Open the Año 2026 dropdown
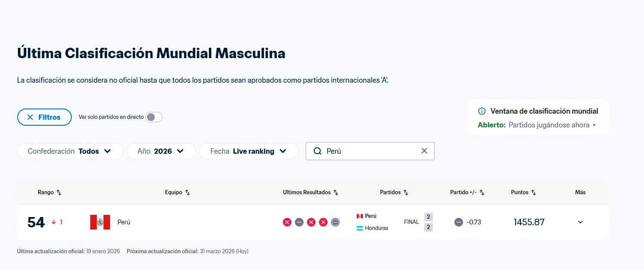The width and height of the screenshot is (644, 270). tap(161, 151)
